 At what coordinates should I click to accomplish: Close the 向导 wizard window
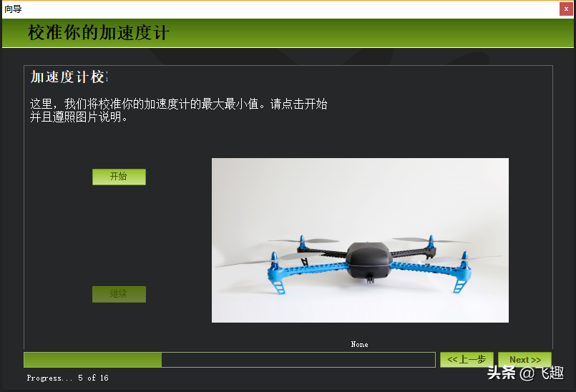(566, 9)
